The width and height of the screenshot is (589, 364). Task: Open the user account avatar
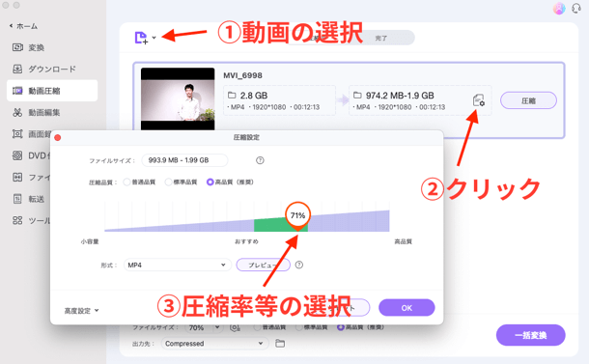coord(559,9)
